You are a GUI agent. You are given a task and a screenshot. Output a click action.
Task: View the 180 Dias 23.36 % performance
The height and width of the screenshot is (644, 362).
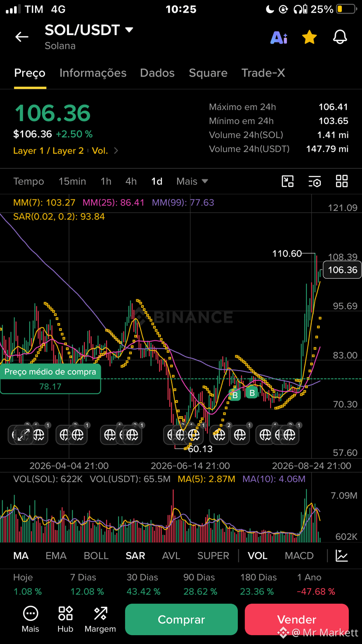click(x=258, y=584)
